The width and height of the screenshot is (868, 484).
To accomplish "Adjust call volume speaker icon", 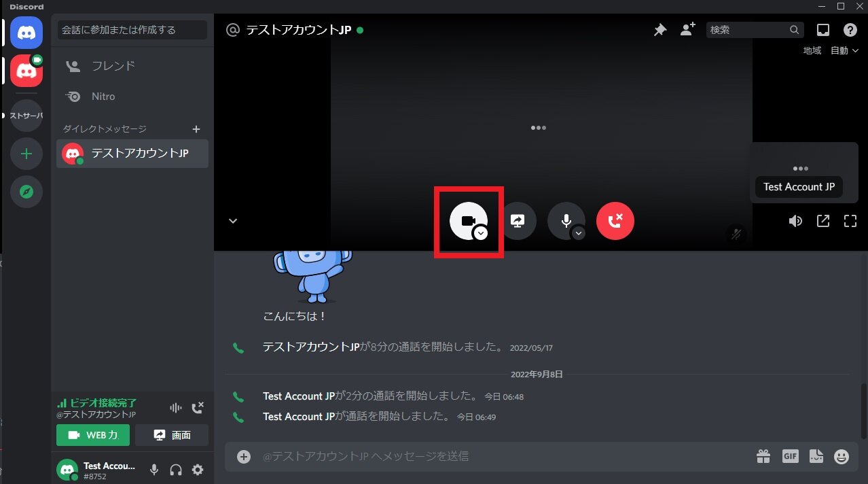I will (795, 221).
